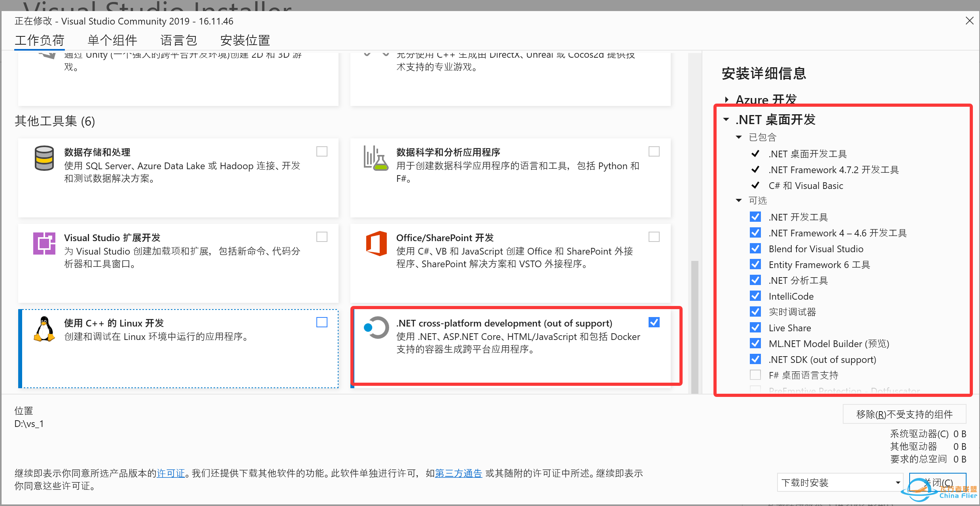Click the .NET Framework 4.7.2 开发工具 item
Viewport: 980px width, 506px height.
pyautogui.click(x=834, y=170)
